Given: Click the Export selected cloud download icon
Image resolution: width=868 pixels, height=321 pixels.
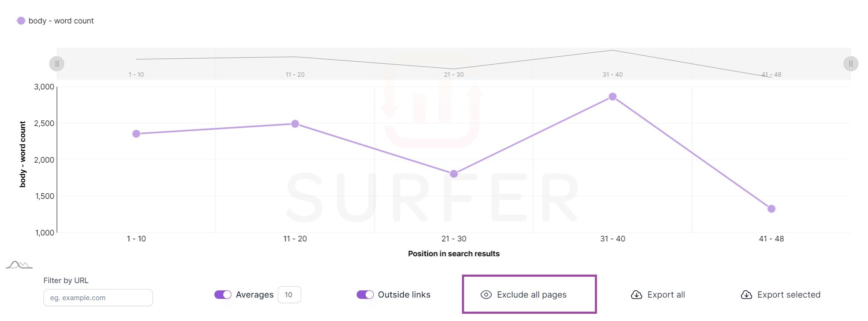Looking at the screenshot, I should 746,295.
